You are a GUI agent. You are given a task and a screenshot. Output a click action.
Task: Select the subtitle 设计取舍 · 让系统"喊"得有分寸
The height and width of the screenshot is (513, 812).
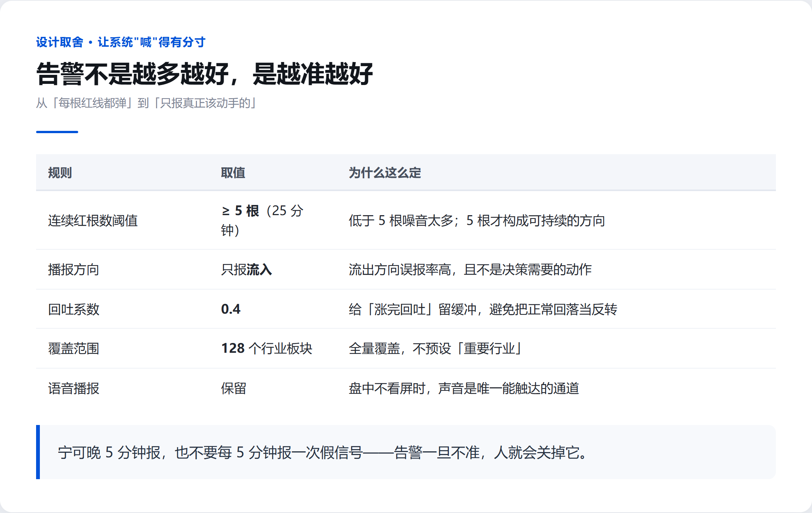point(121,42)
